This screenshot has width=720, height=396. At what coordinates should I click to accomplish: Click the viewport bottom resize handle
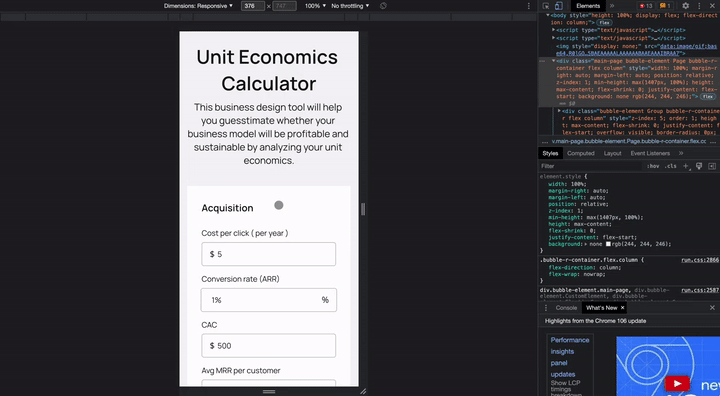(269, 391)
